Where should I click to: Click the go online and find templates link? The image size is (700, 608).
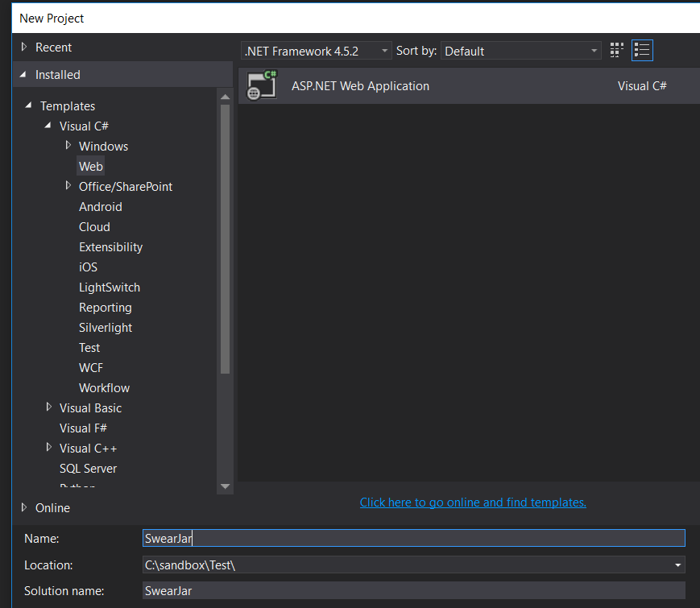(x=473, y=502)
